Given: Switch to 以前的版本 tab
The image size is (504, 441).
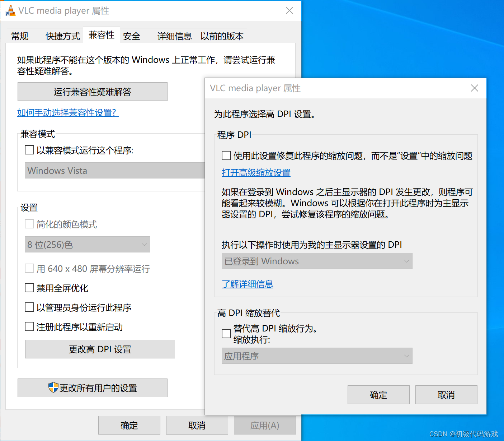Looking at the screenshot, I should [222, 36].
